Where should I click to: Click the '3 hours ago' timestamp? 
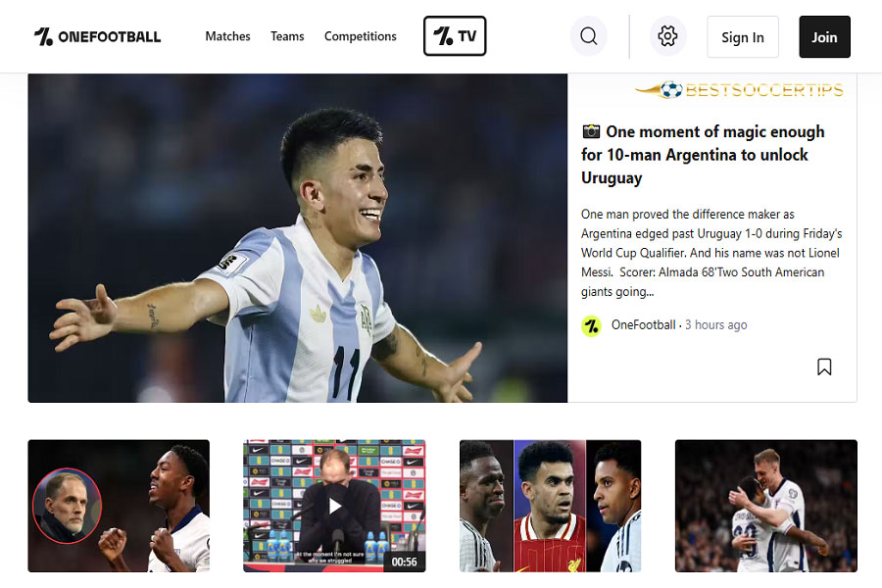(x=716, y=325)
